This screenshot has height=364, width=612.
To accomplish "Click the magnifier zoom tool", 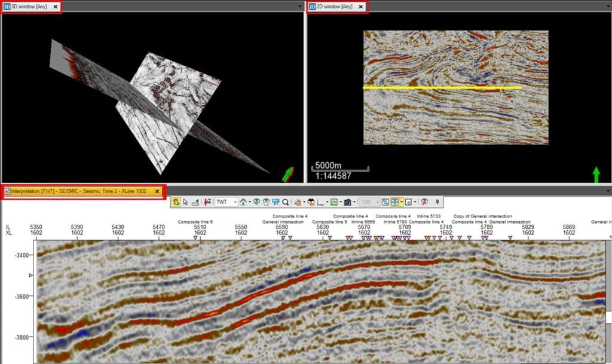I will pos(286,202).
